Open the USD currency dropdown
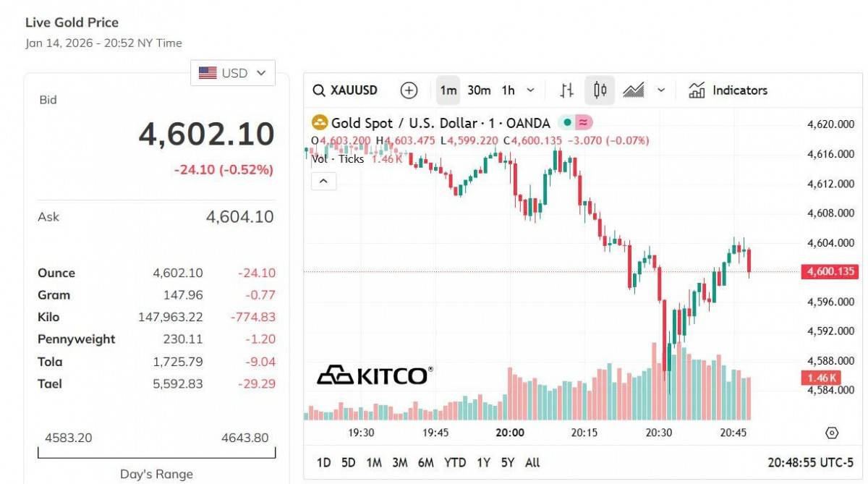868x484 pixels. click(233, 73)
